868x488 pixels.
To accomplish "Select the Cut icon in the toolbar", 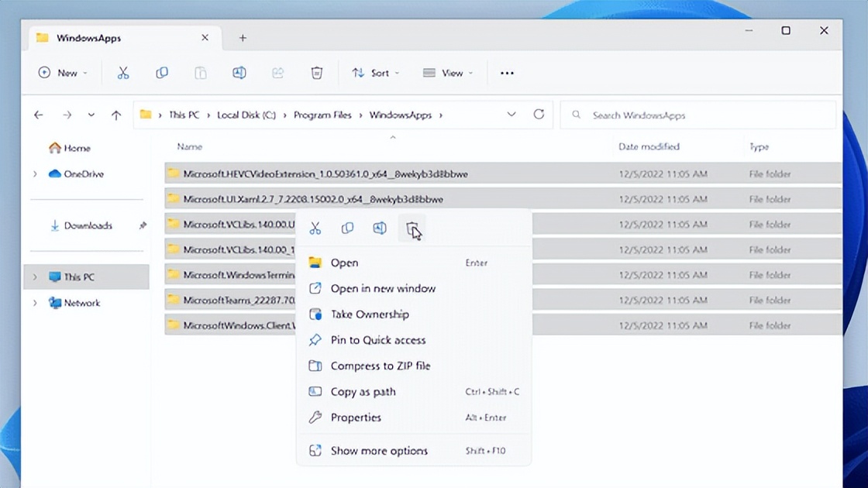I will 122,72.
